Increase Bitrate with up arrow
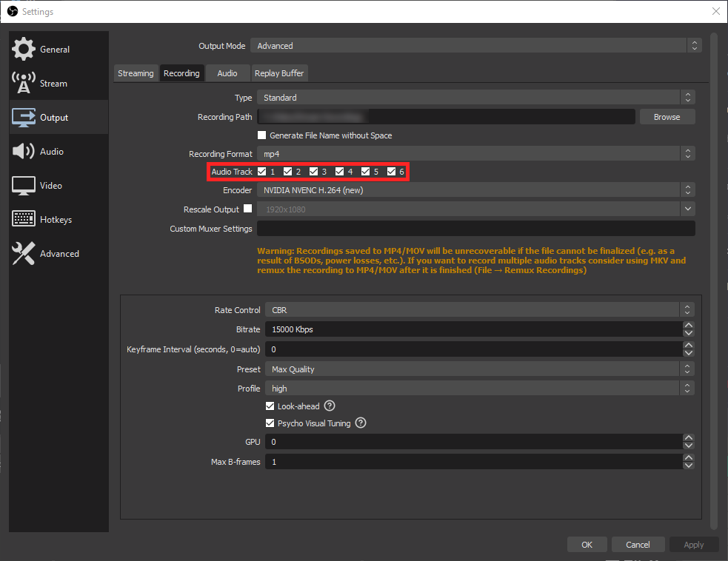728x561 pixels. 689,326
